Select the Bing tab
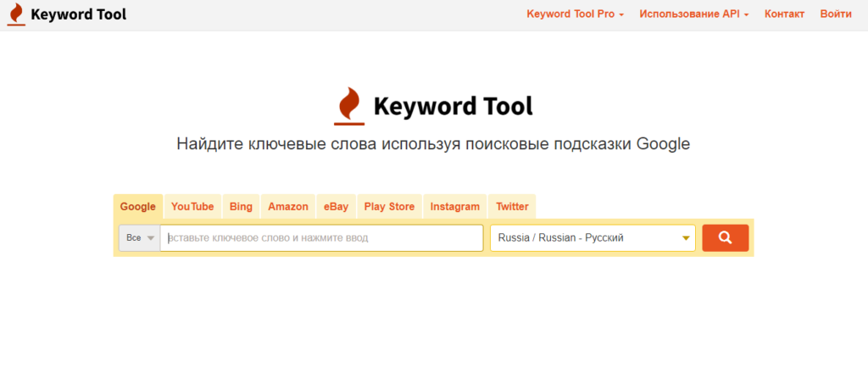 pyautogui.click(x=241, y=207)
